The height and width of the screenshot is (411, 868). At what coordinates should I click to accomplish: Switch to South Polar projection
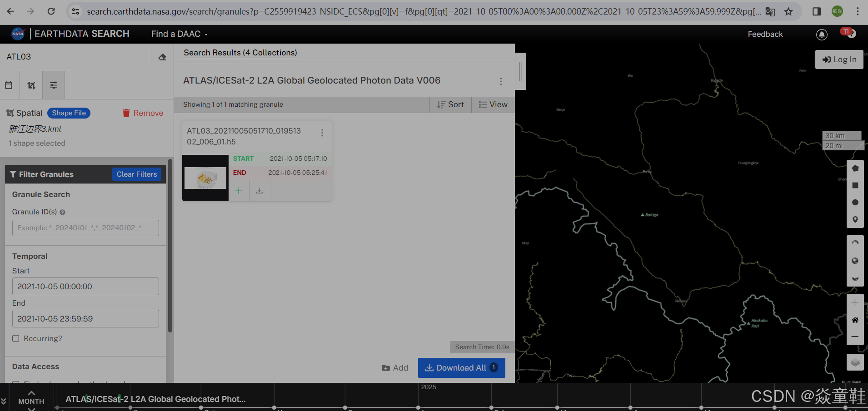click(855, 278)
